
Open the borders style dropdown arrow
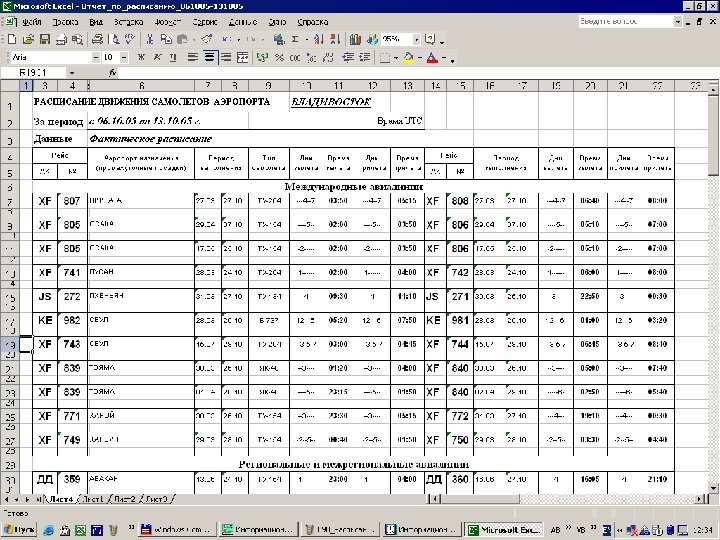396,58
